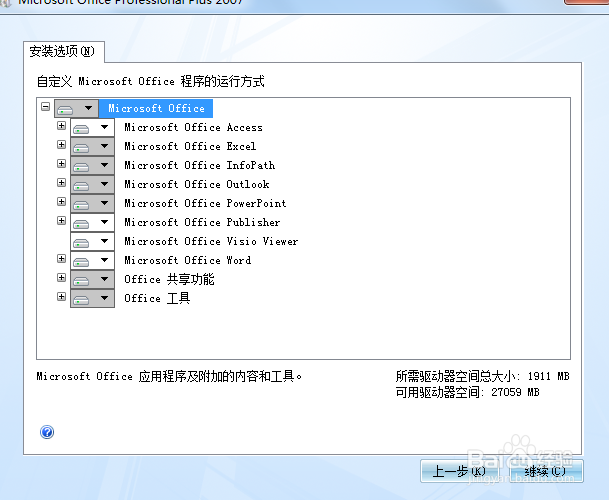Open the help icon at bottom left
Image resolution: width=609 pixels, height=500 pixels.
pyautogui.click(x=47, y=432)
